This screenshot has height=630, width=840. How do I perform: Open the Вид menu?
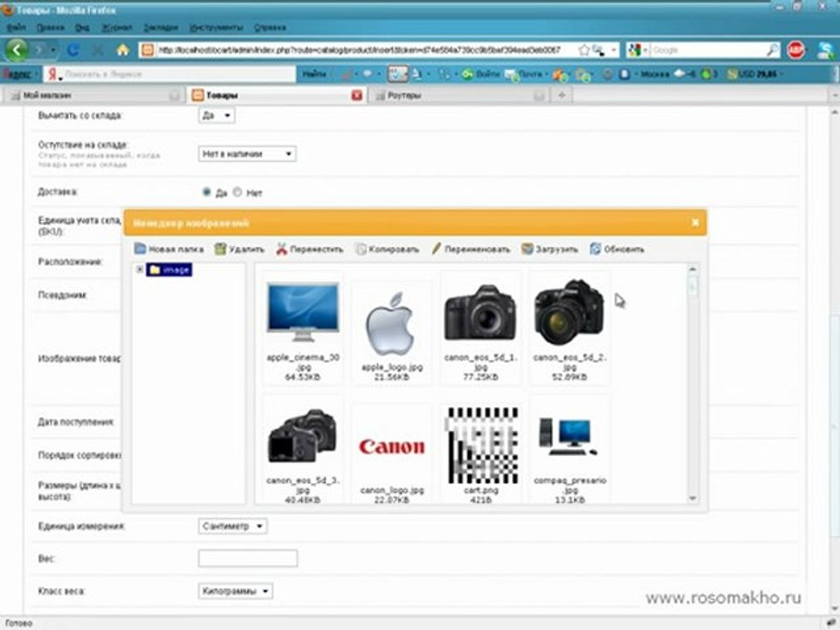coord(82,27)
